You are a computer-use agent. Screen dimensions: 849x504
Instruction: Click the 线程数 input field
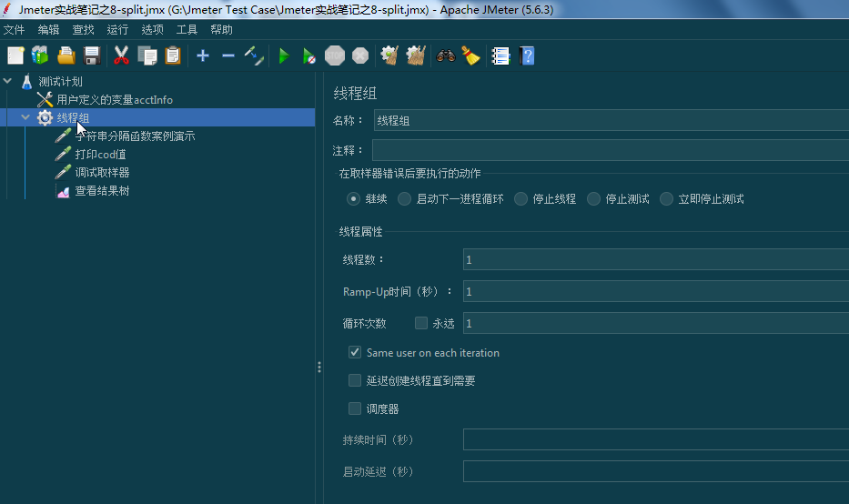tap(656, 259)
